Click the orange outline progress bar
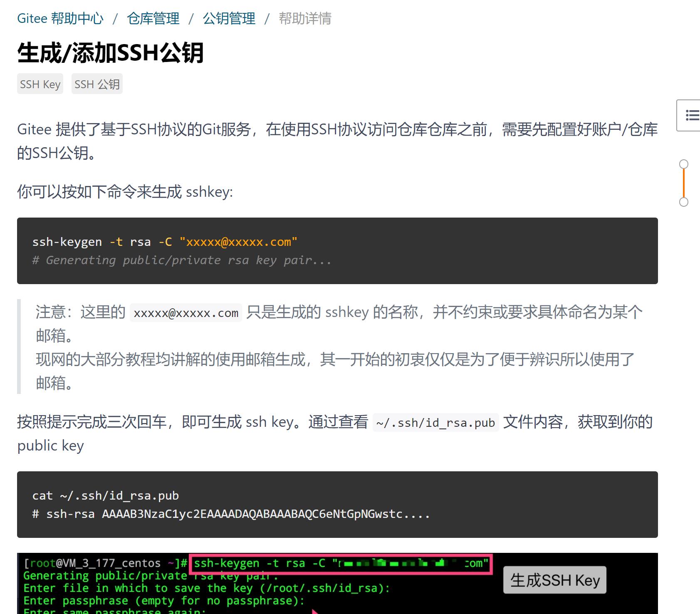 [x=684, y=183]
